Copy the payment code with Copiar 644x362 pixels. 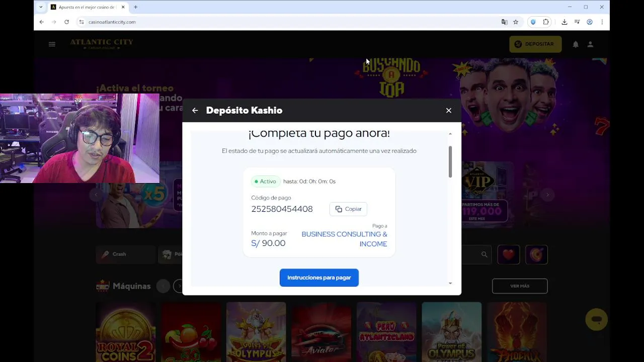[348, 209]
